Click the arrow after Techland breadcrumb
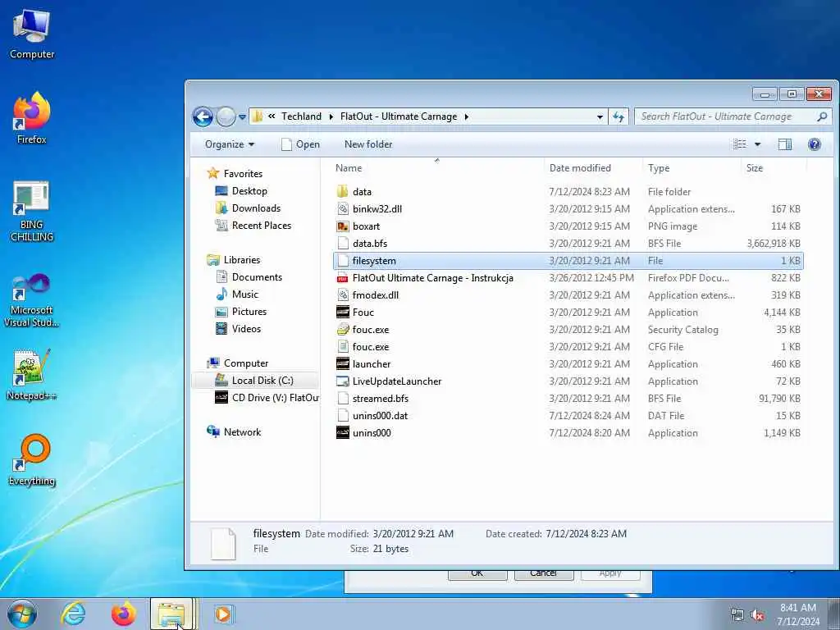The width and height of the screenshot is (840, 630). 331,116
